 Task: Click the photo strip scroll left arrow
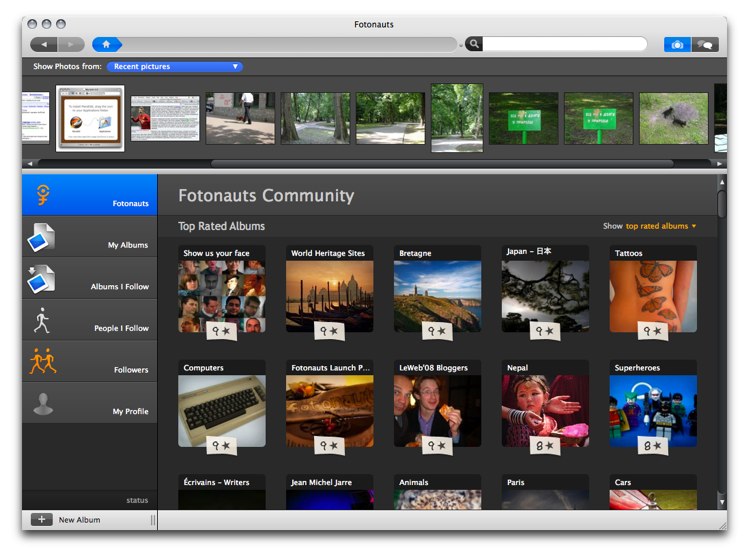point(30,163)
